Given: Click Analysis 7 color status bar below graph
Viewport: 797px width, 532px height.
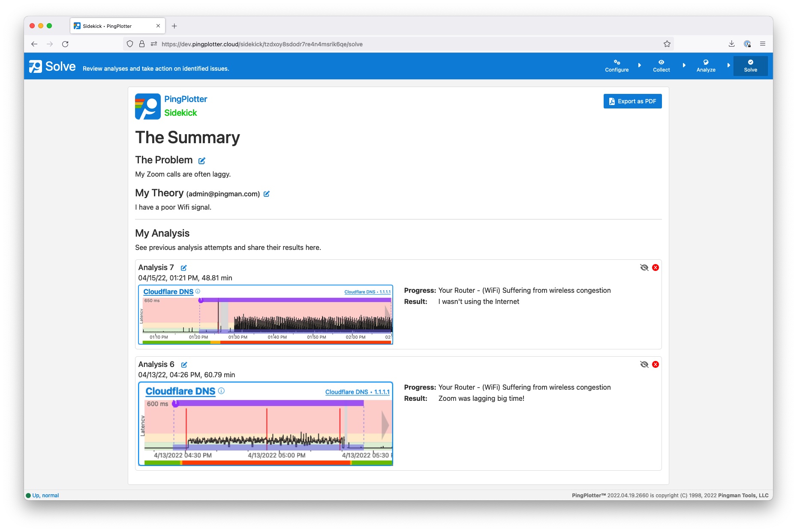Looking at the screenshot, I should click(267, 342).
